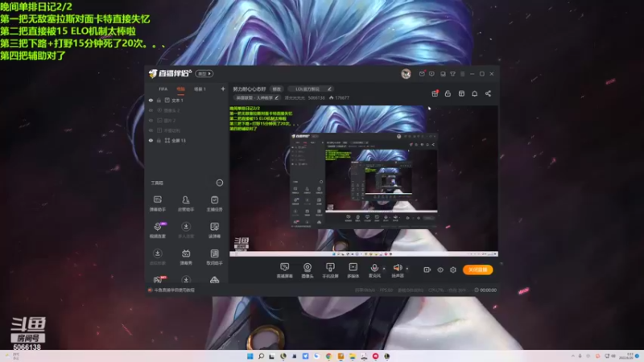This screenshot has height=362, width=644.
Task: Show the hidden 图片 2 source
Action: [151, 120]
